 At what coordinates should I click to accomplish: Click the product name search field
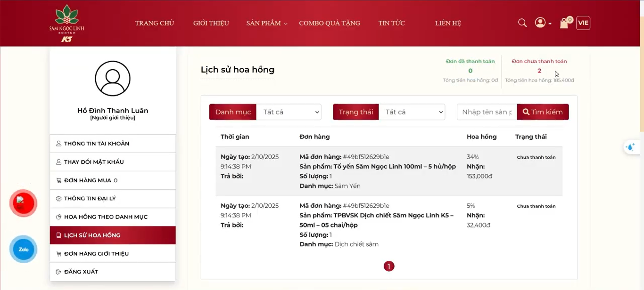coord(487,112)
